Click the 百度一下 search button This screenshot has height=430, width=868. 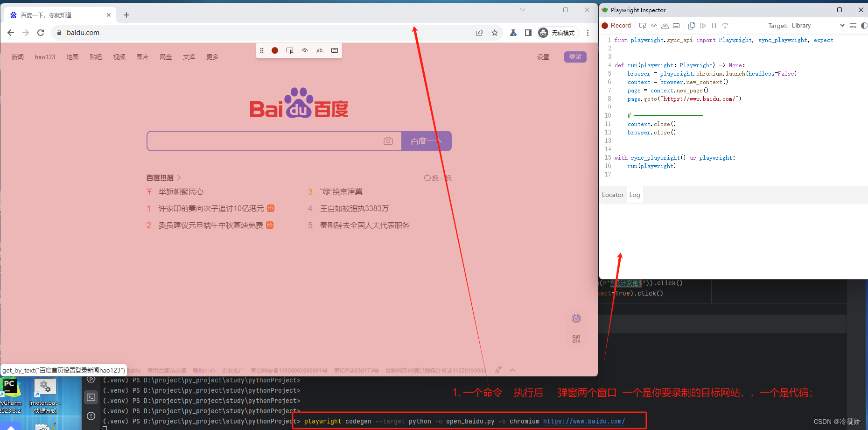(427, 141)
